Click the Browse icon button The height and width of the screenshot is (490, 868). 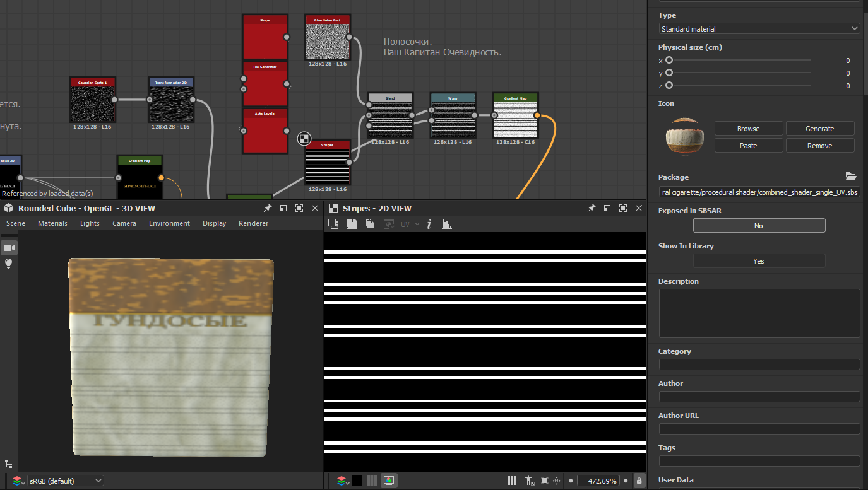pos(748,129)
